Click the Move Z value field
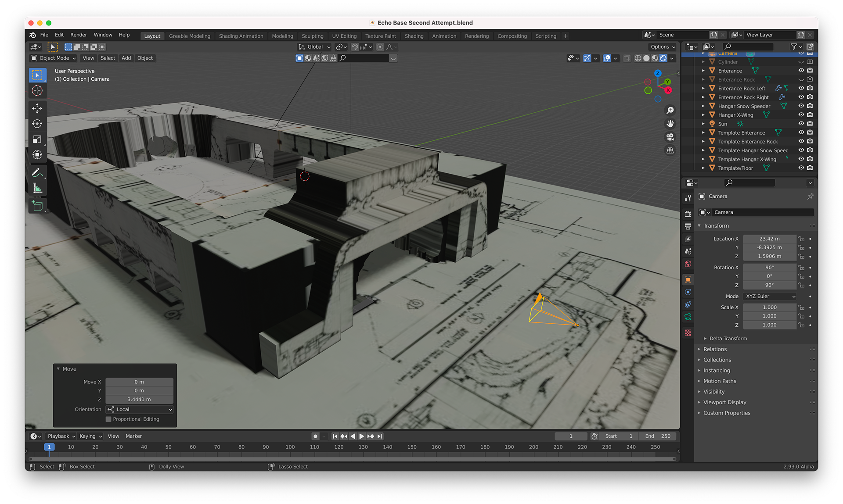The image size is (843, 504). coord(139,400)
